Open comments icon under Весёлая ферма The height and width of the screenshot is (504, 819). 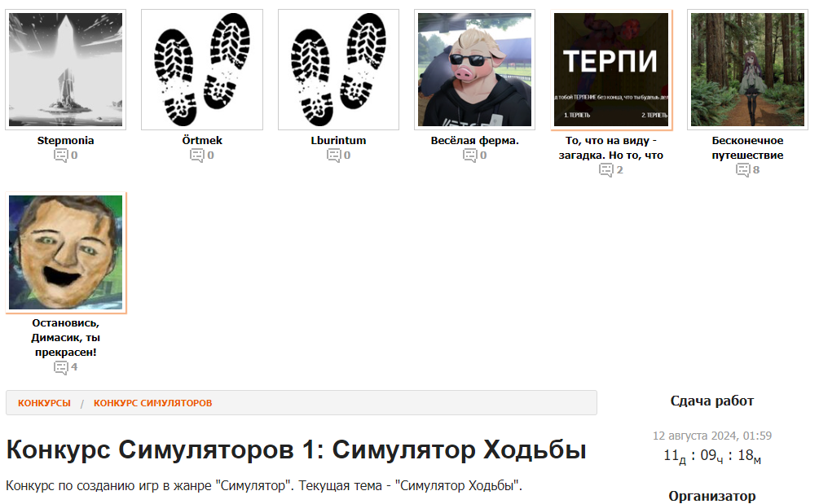tap(470, 156)
